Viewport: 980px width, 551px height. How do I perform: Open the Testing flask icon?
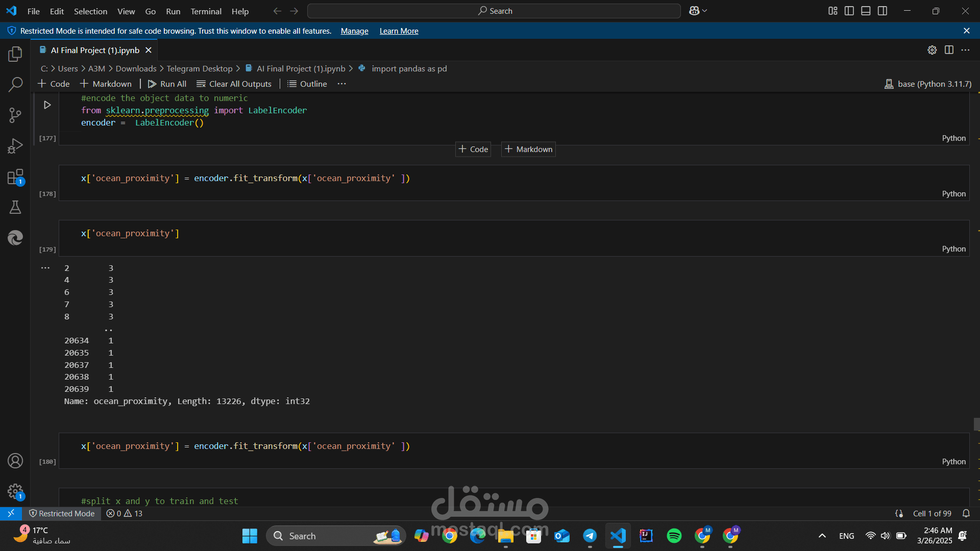click(x=15, y=207)
